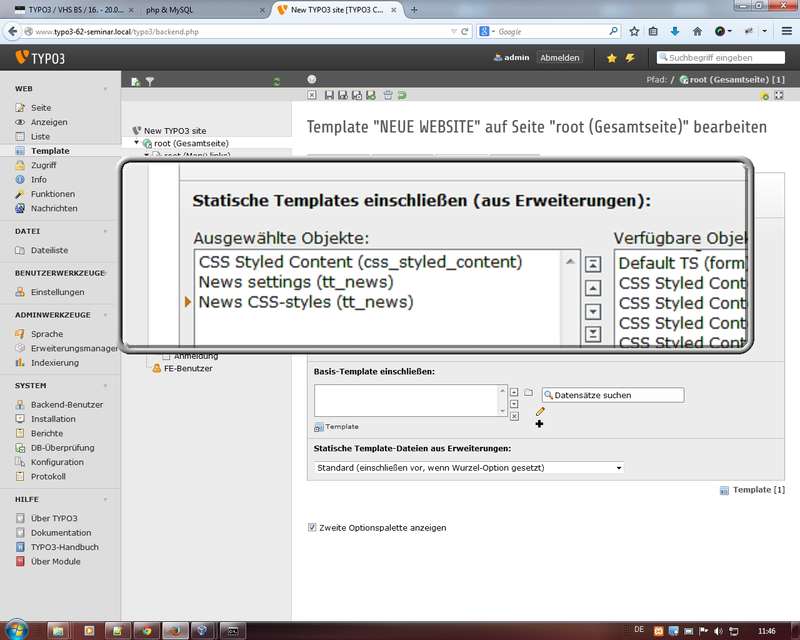Click the pencil edit template icon
Viewport: 800px width, 640px height.
pos(540,411)
